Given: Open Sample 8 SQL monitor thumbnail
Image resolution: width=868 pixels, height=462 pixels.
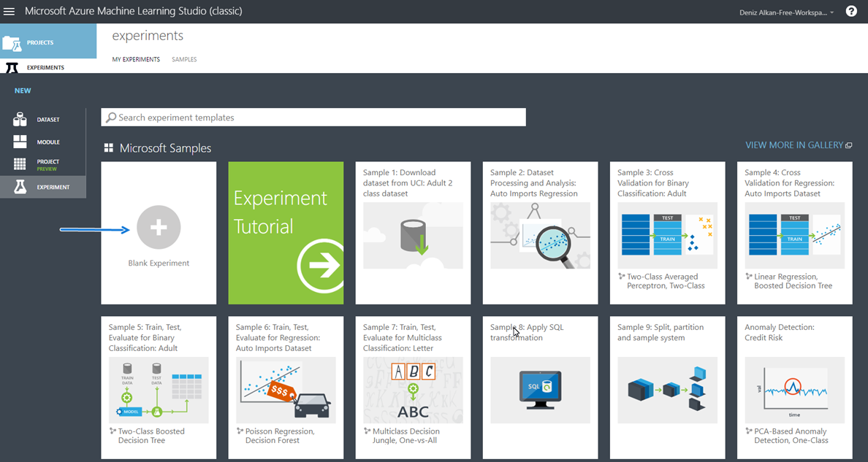Looking at the screenshot, I should pos(540,390).
